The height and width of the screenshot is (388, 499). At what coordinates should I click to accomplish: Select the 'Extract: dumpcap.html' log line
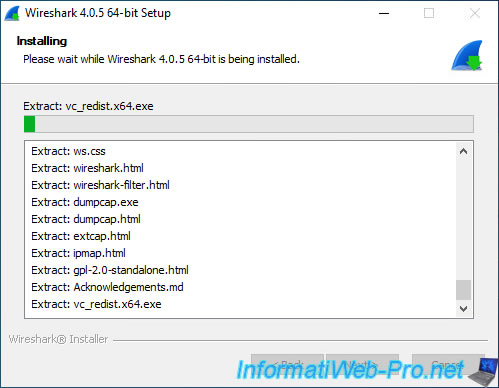(x=86, y=219)
